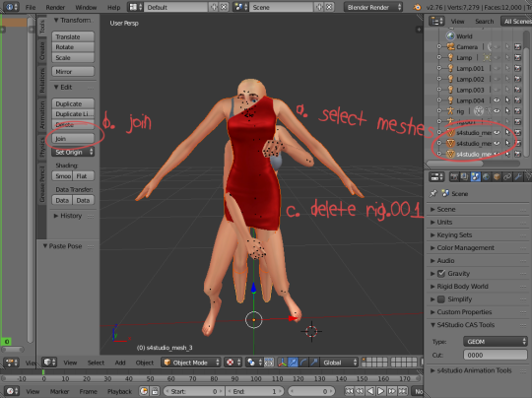Select the scale manipulator icon
The image size is (532, 398).
pyautogui.click(x=314, y=363)
